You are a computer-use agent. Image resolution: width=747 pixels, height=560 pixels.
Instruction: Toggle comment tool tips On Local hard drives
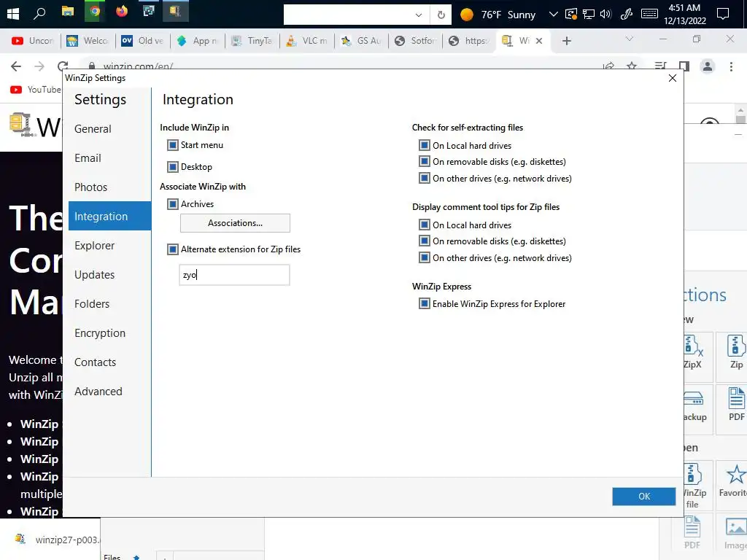click(425, 225)
